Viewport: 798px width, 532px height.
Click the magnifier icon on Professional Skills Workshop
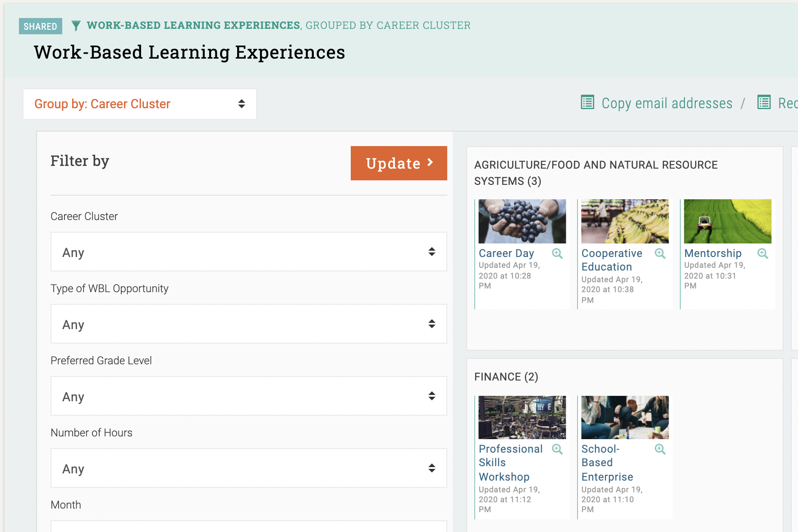point(558,449)
